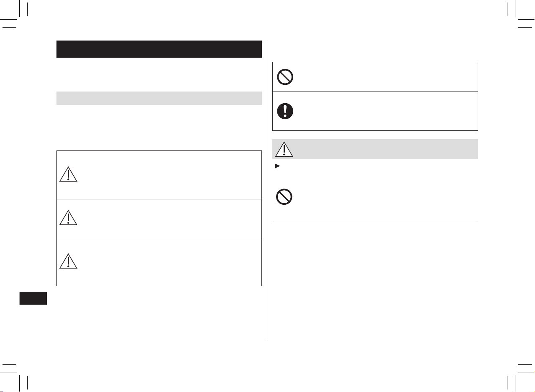
Task: Click the gray banner area beside the warning triangle
Action: pyautogui.click(x=385, y=149)
